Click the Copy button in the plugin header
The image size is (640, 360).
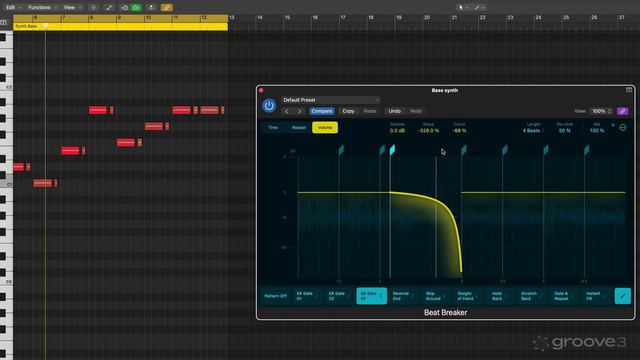pyautogui.click(x=348, y=111)
